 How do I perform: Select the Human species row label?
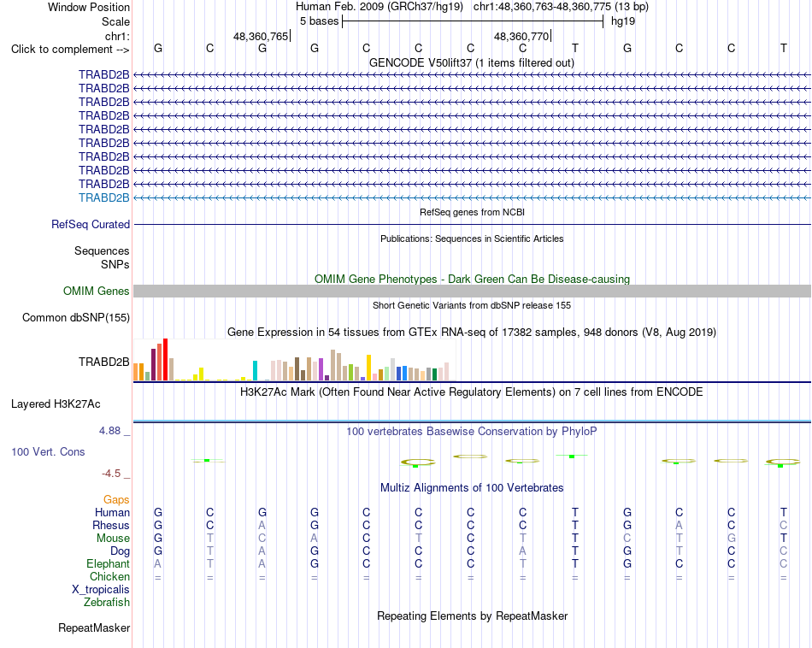coord(112,512)
